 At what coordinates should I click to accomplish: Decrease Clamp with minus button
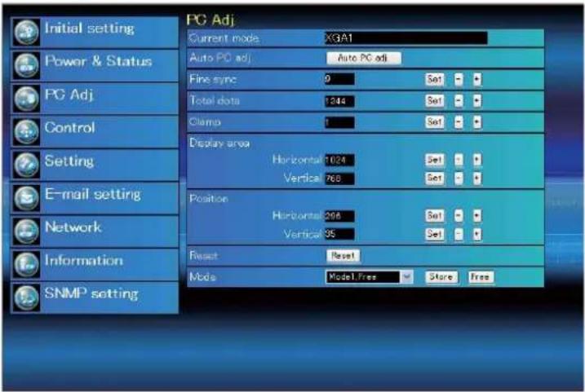coord(459,122)
